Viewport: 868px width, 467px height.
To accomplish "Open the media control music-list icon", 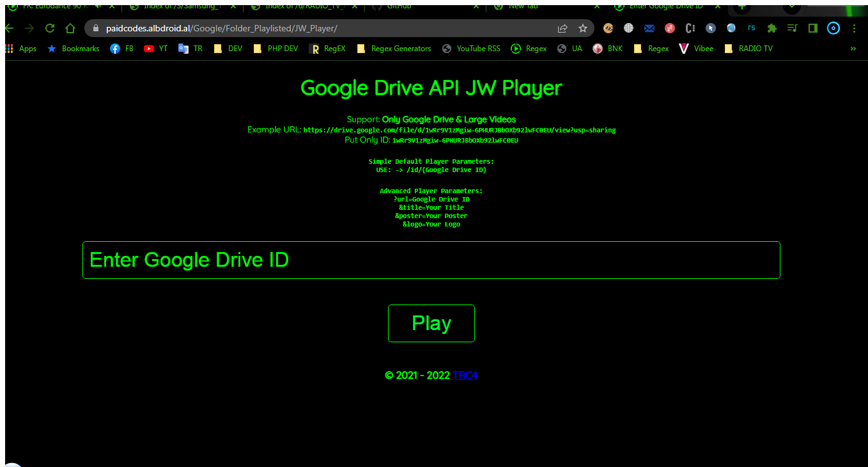I will [793, 28].
